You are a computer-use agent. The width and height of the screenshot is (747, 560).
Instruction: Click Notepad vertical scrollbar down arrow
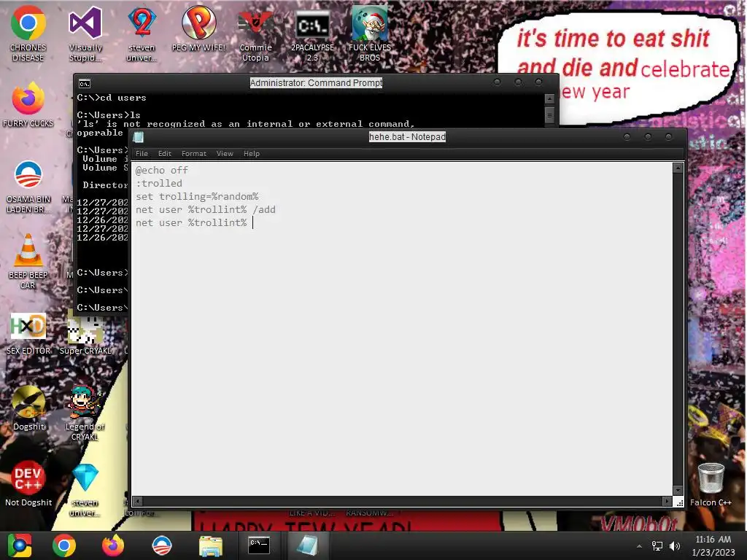point(678,491)
